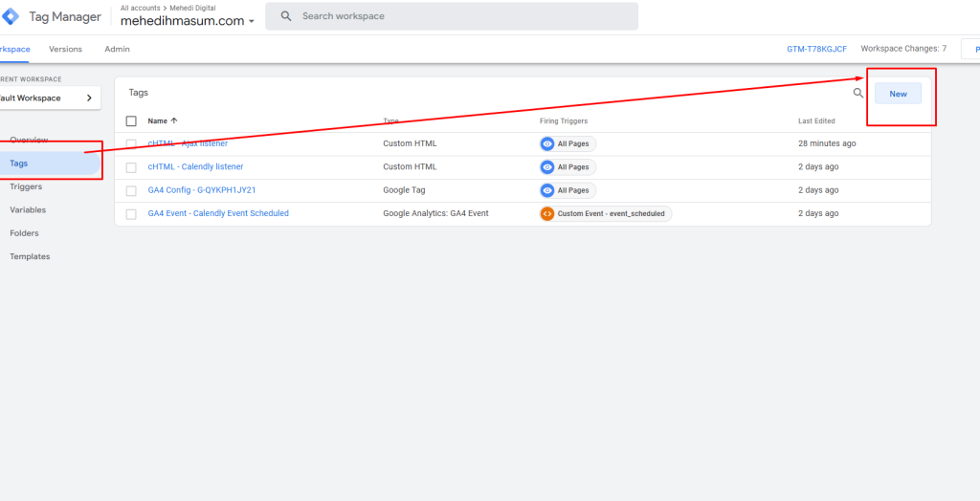
Task: Check the cHTML - Calendly listener row checkbox
Action: [x=131, y=167]
